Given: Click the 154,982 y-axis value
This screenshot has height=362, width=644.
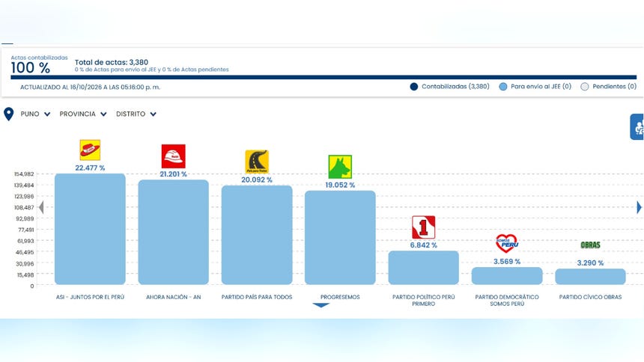Looking at the screenshot, I should tap(24, 174).
